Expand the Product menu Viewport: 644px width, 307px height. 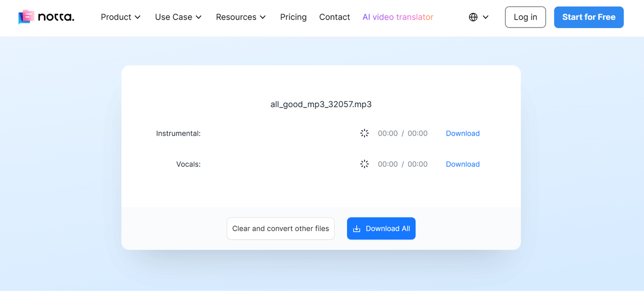(x=121, y=17)
